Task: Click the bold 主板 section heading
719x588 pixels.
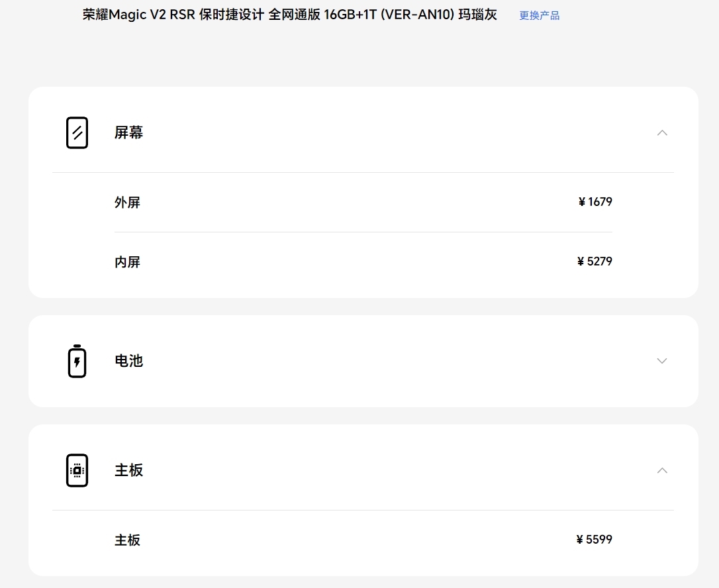Action: coord(128,470)
